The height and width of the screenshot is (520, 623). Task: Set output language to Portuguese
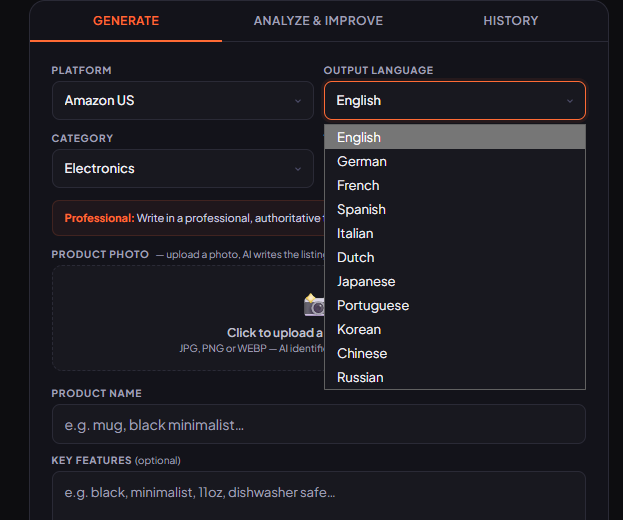pos(455,306)
